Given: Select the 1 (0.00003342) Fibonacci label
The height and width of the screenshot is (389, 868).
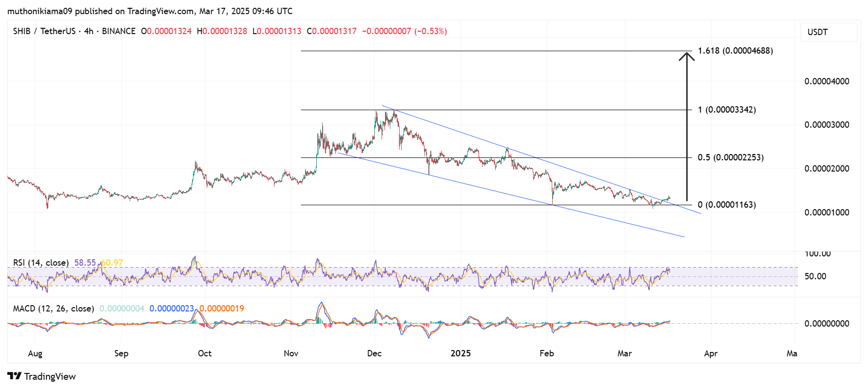Looking at the screenshot, I should pos(727,110).
